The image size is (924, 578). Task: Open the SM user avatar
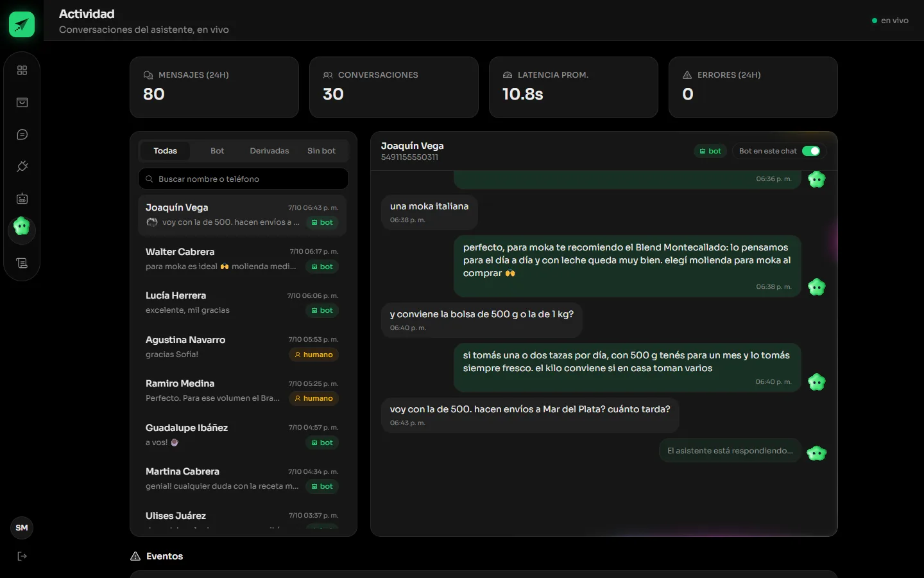pos(22,528)
